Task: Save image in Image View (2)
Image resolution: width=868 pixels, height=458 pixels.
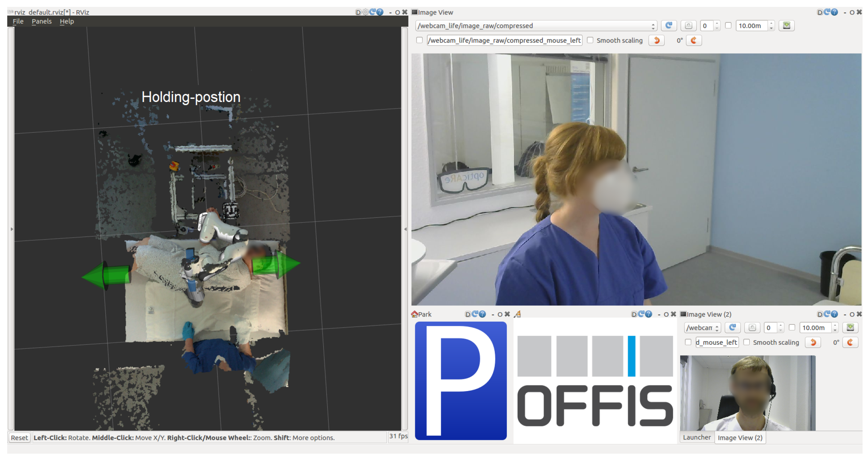Action: click(x=850, y=328)
